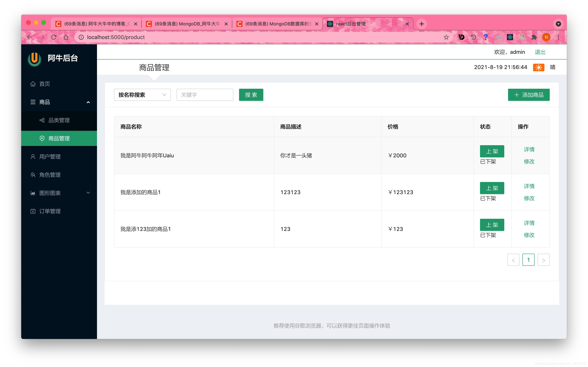The image size is (588, 367).
Task: Open 用户管理 in the sidebar
Action: tap(59, 157)
